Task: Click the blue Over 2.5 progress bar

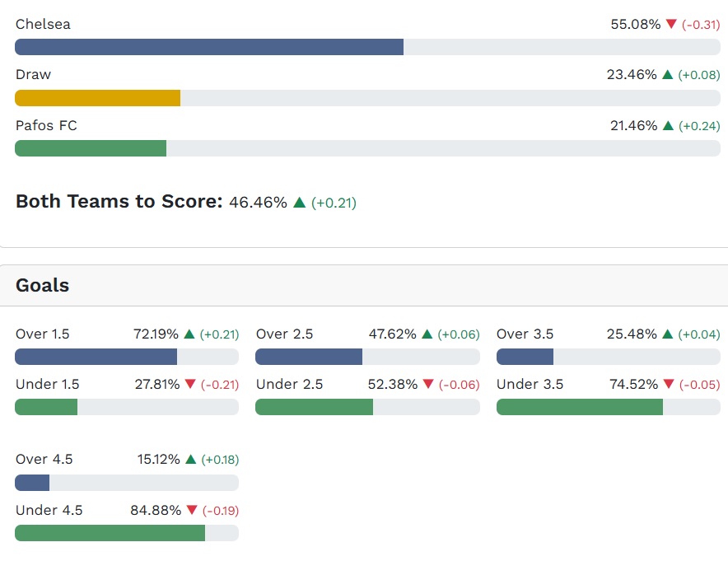Action: coord(309,357)
